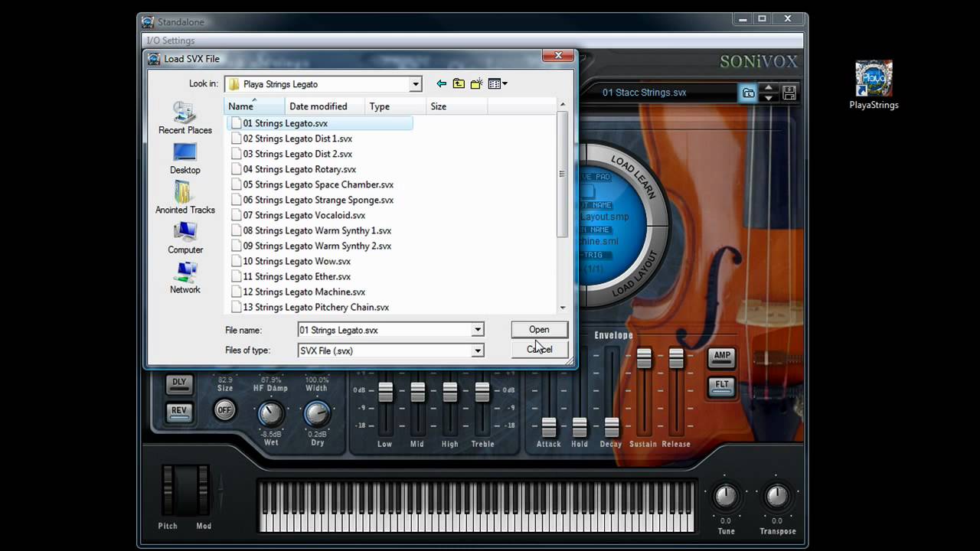
Task: Sort files by the Size column
Action: pyautogui.click(x=456, y=106)
